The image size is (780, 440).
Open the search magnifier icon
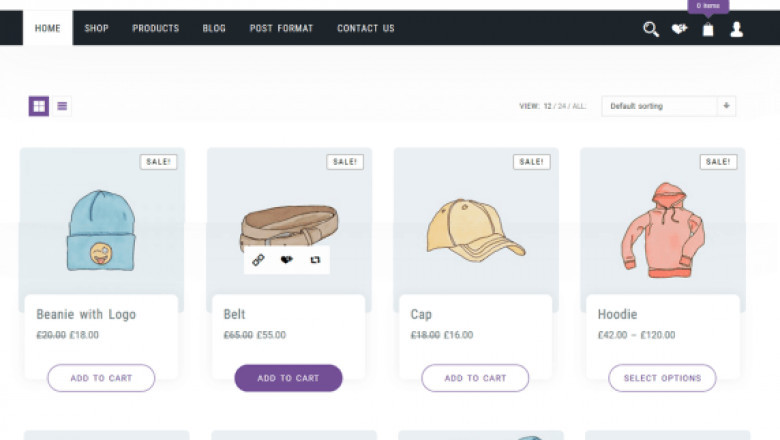[650, 29]
